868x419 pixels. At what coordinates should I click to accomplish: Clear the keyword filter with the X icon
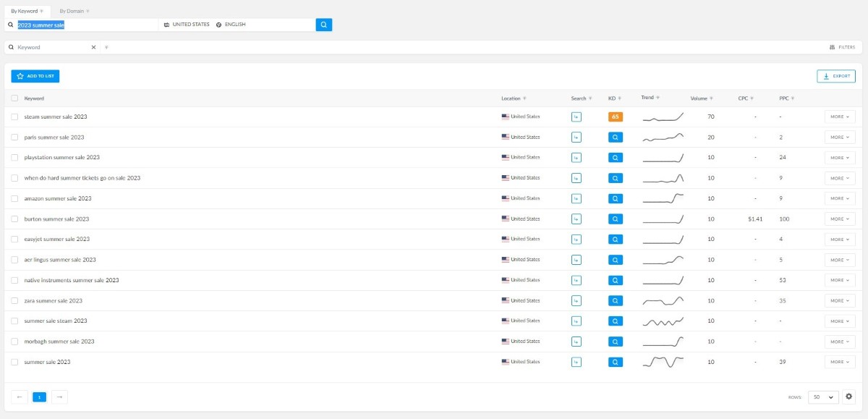[93, 47]
